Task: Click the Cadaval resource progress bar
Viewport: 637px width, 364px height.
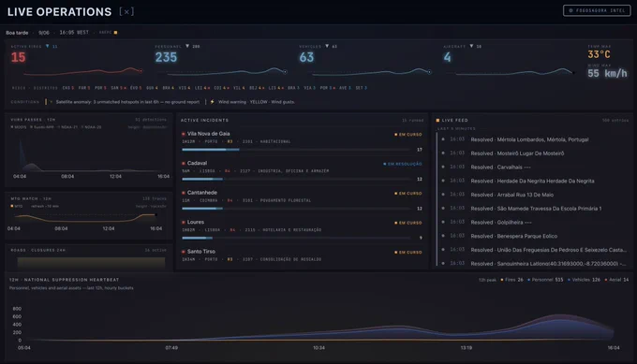Action: pos(297,179)
